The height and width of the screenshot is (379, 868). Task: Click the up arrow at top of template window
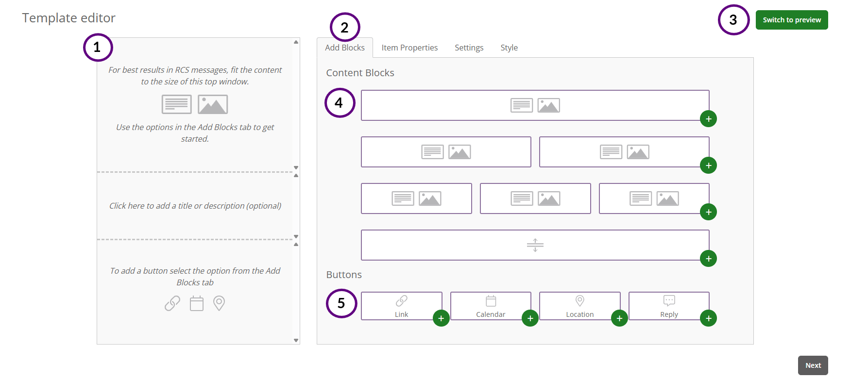tap(296, 42)
